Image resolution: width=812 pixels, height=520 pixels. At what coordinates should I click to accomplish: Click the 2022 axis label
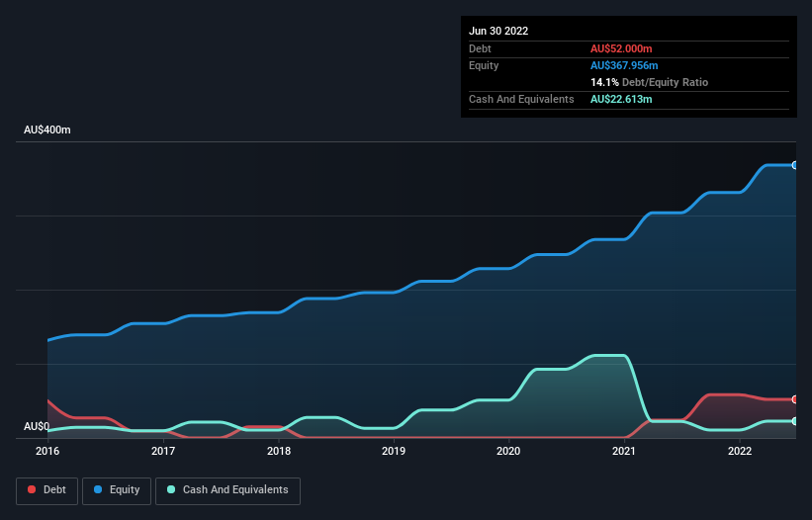[x=740, y=451]
